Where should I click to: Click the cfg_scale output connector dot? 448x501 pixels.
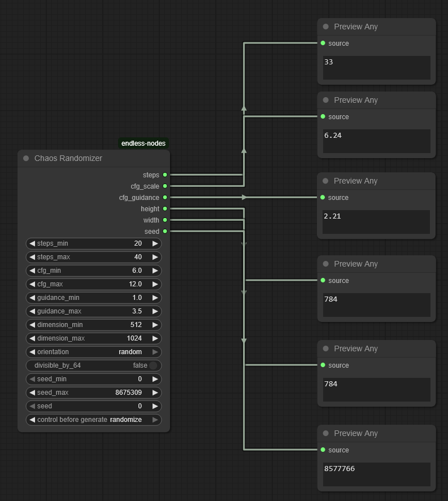click(165, 186)
